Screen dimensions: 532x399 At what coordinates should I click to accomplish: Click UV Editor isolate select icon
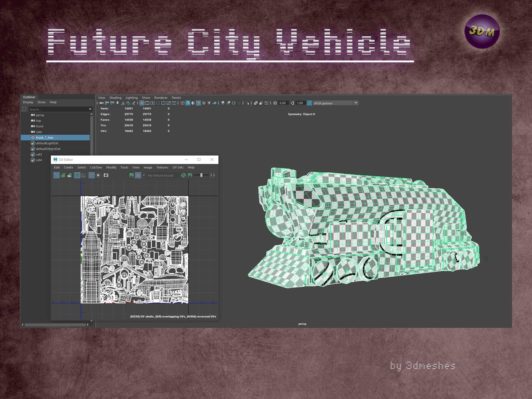(x=98, y=175)
